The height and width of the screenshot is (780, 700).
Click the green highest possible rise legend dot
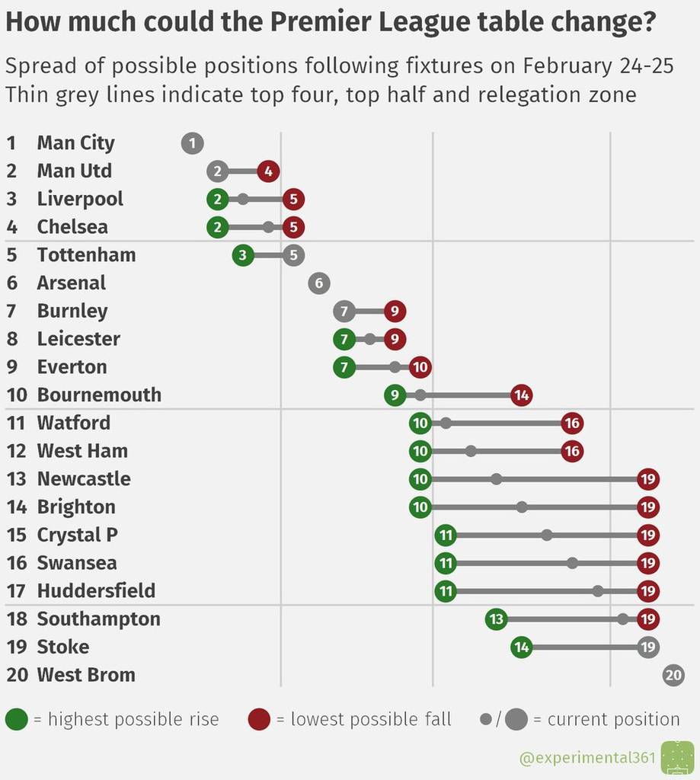(x=17, y=719)
